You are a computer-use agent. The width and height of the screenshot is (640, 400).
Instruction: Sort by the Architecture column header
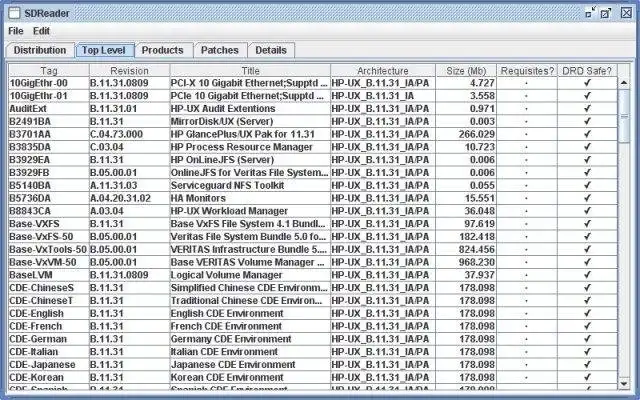[x=383, y=71]
